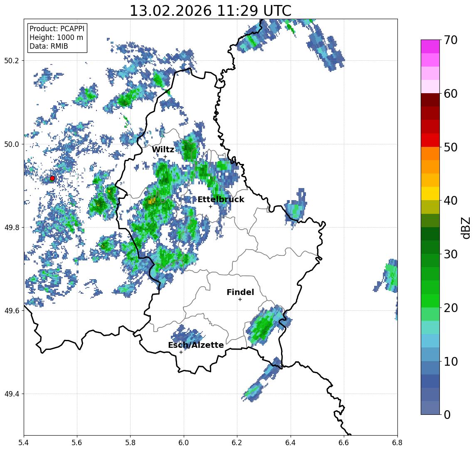Click the longitude tick label 6.0
Image resolution: width=476 pixels, height=451 pixels.
click(184, 443)
